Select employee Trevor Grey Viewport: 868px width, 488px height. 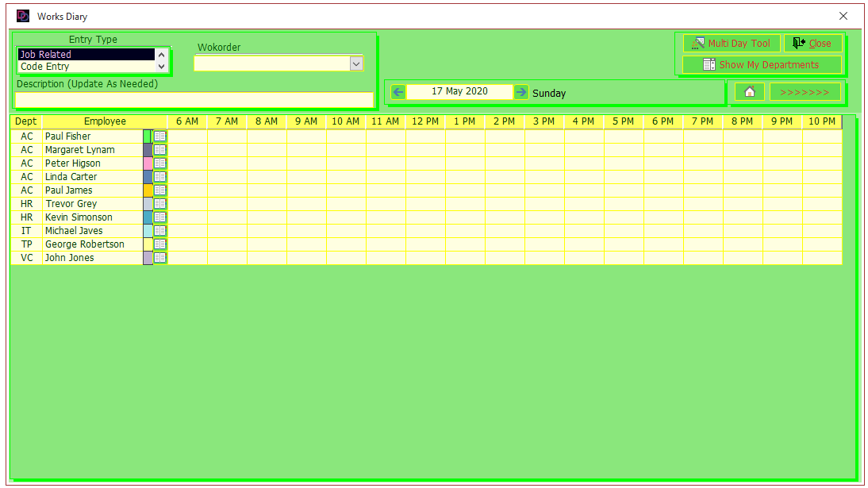point(93,204)
